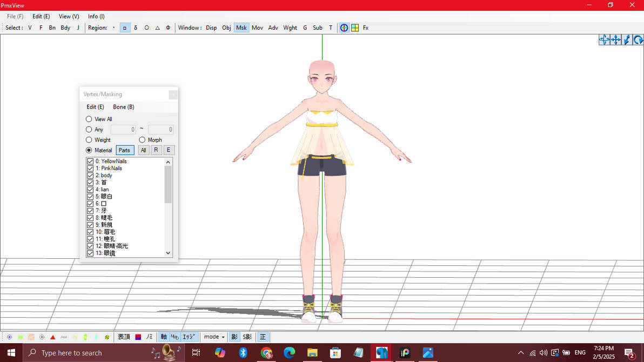644x362 pixels.
Task: Open File Explorer from the taskbar
Action: [312, 353]
